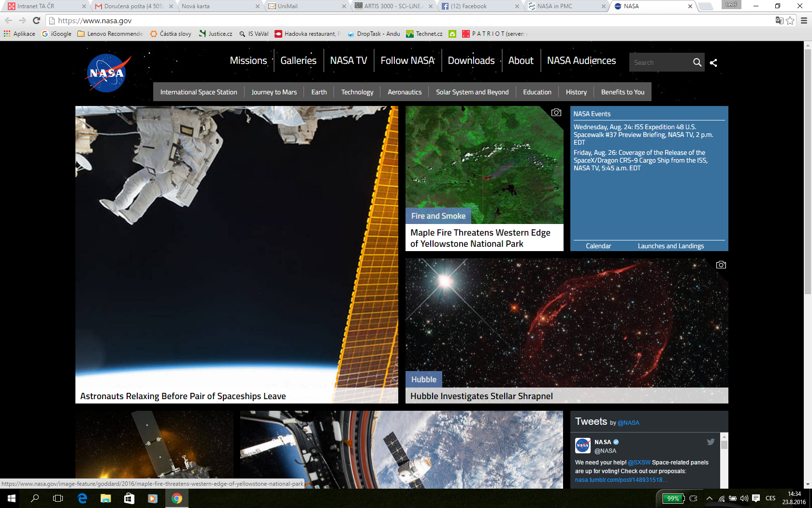The height and width of the screenshot is (508, 812).
Task: Click the Twitter bird icon in tweet
Action: (x=710, y=442)
